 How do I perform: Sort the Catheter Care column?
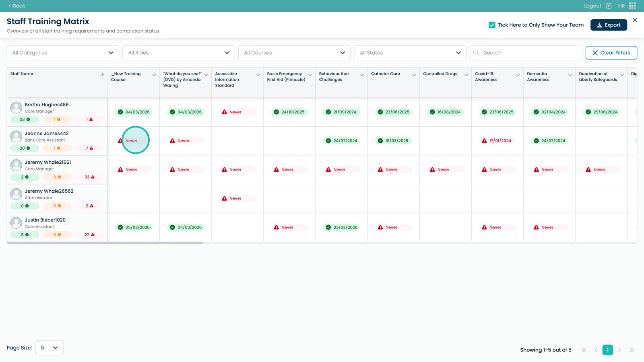(x=414, y=74)
